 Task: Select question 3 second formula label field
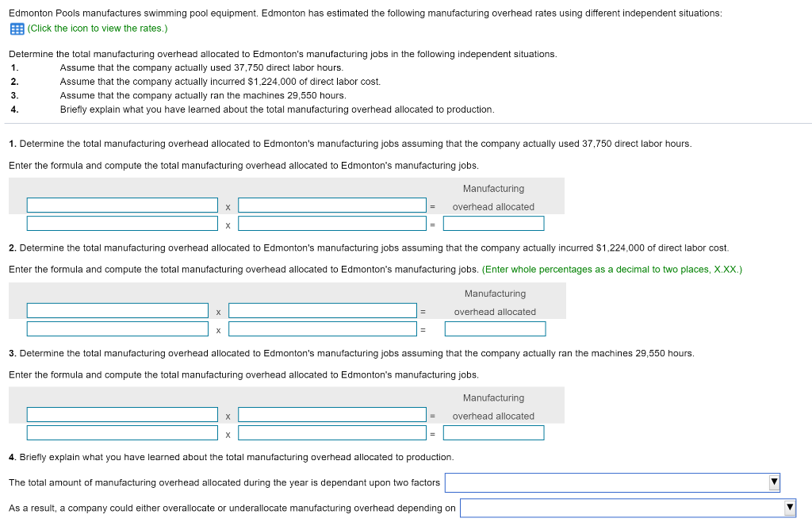[332, 415]
